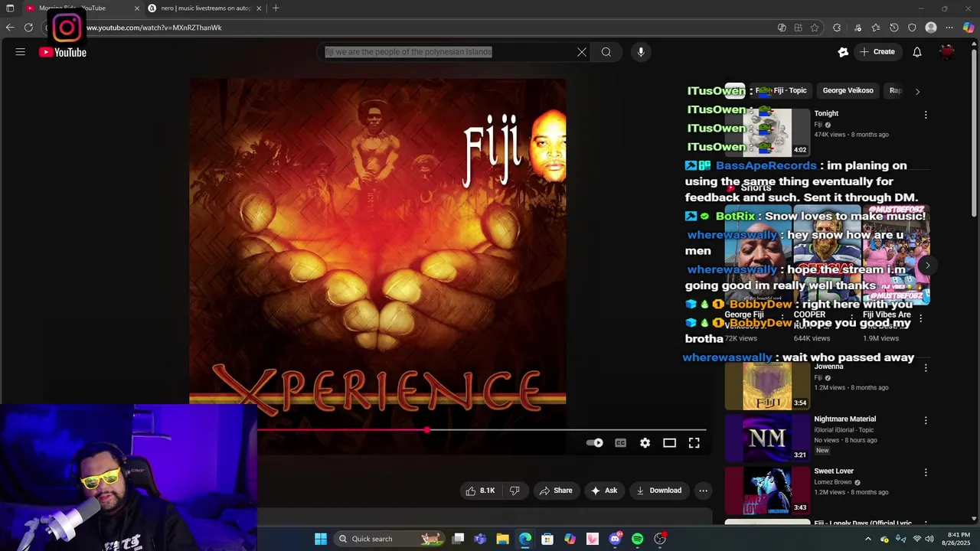Image resolution: width=980 pixels, height=551 pixels.
Task: Refresh the current page
Action: [x=28, y=28]
